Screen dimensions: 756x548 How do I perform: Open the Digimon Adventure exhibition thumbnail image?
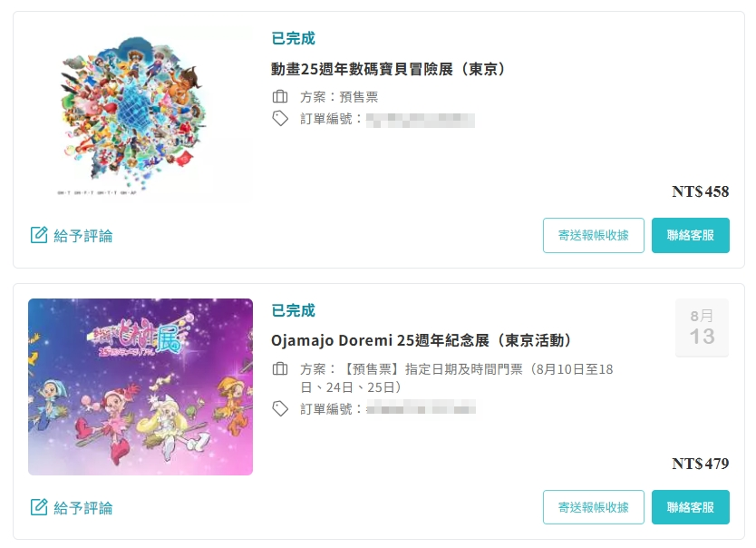(x=141, y=115)
